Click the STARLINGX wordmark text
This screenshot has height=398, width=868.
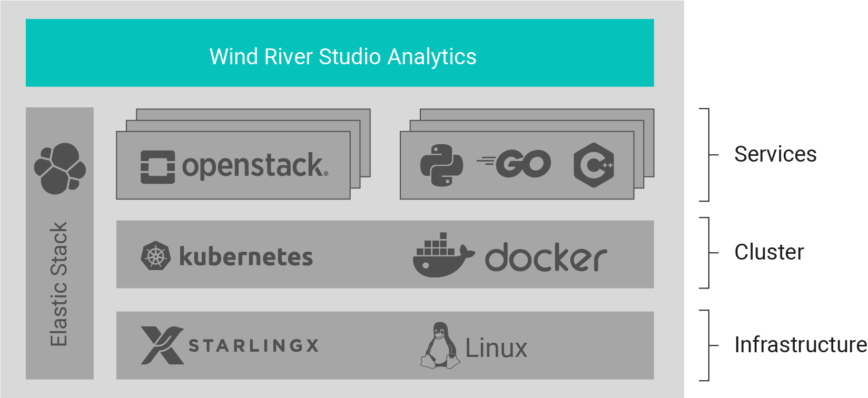253,345
